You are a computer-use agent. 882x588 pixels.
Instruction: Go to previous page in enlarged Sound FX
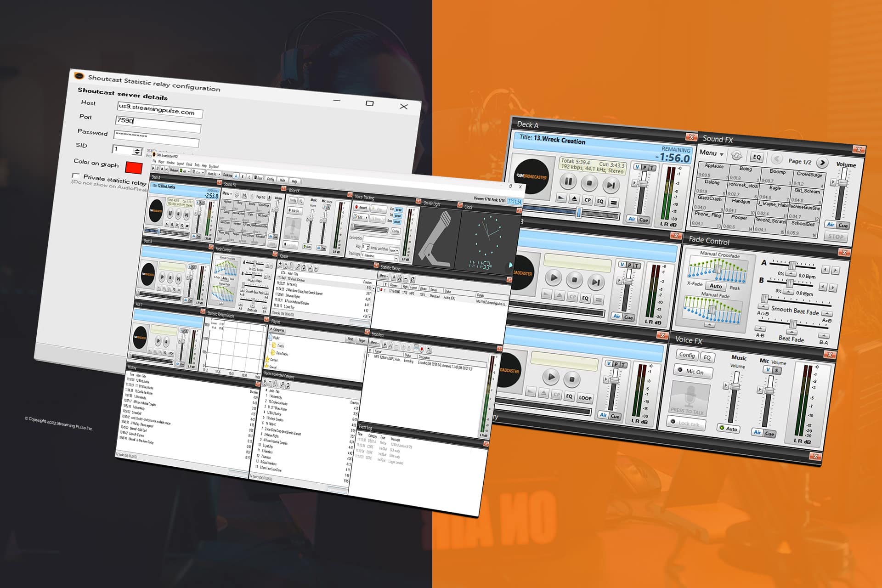tap(776, 159)
